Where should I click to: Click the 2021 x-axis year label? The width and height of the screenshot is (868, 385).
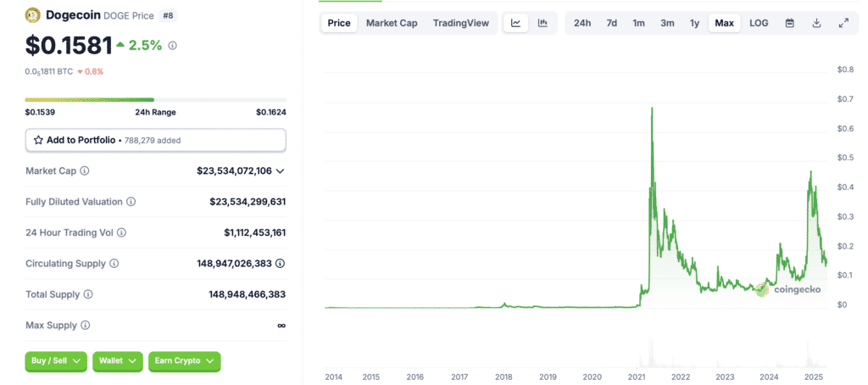637,377
